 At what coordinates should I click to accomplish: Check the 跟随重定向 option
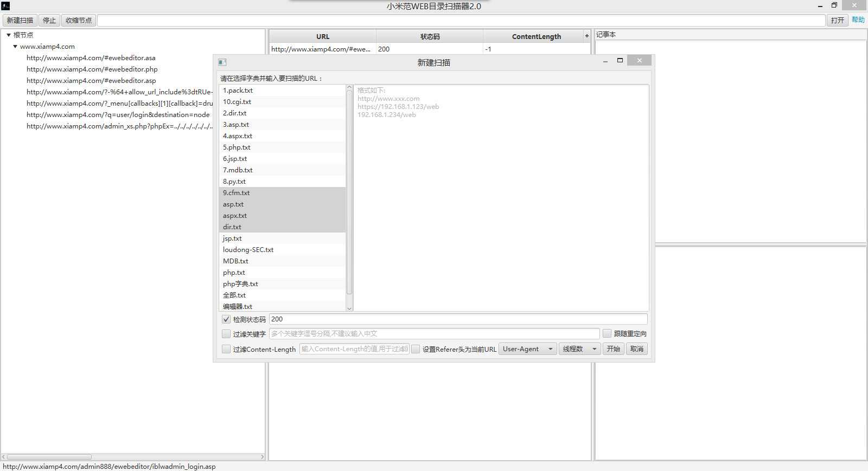(x=607, y=333)
